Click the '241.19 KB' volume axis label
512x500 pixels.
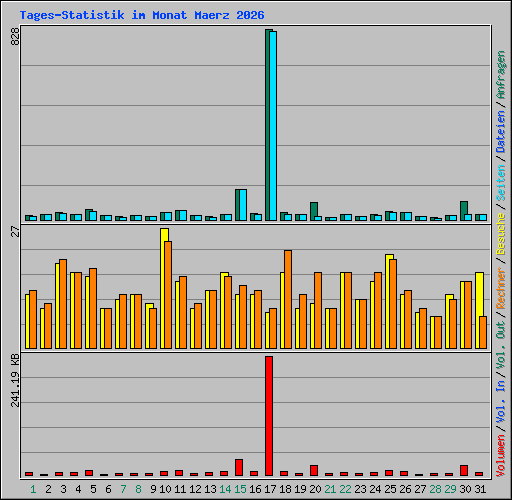click(15, 380)
